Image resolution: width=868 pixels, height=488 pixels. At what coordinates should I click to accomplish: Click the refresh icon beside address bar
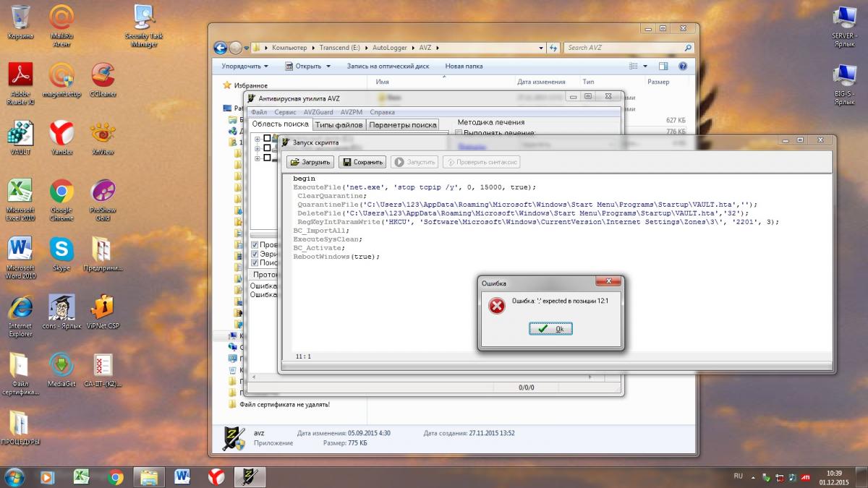click(554, 48)
